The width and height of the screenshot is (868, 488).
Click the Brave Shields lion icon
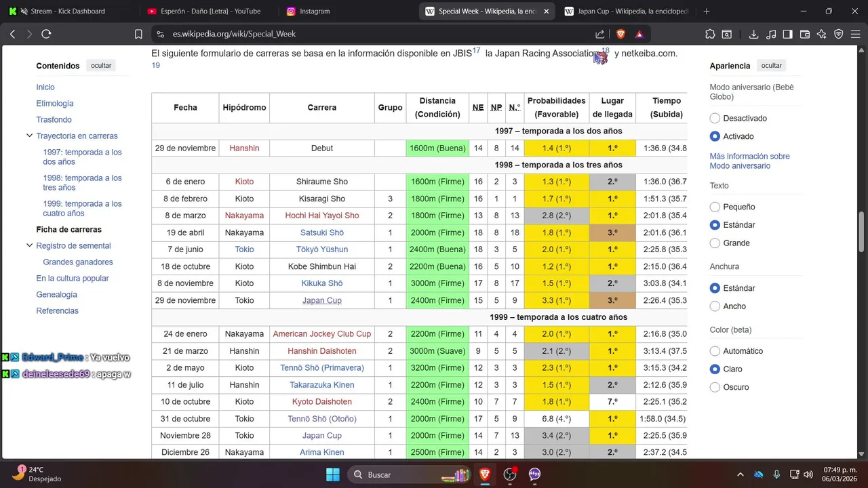point(620,34)
